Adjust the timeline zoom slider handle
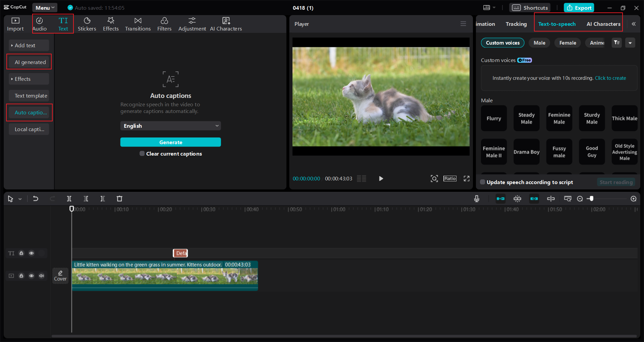Screen dimensions: 644x342 coord(592,198)
